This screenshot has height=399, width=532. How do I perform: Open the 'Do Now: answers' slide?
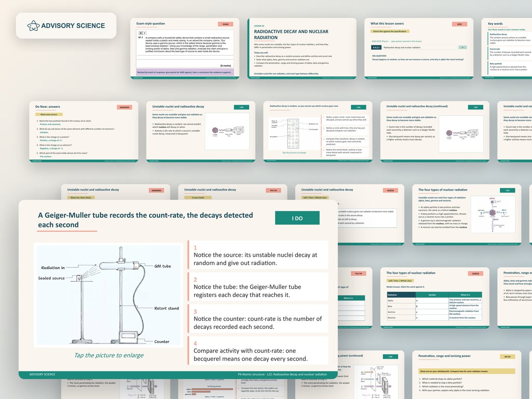pos(84,132)
